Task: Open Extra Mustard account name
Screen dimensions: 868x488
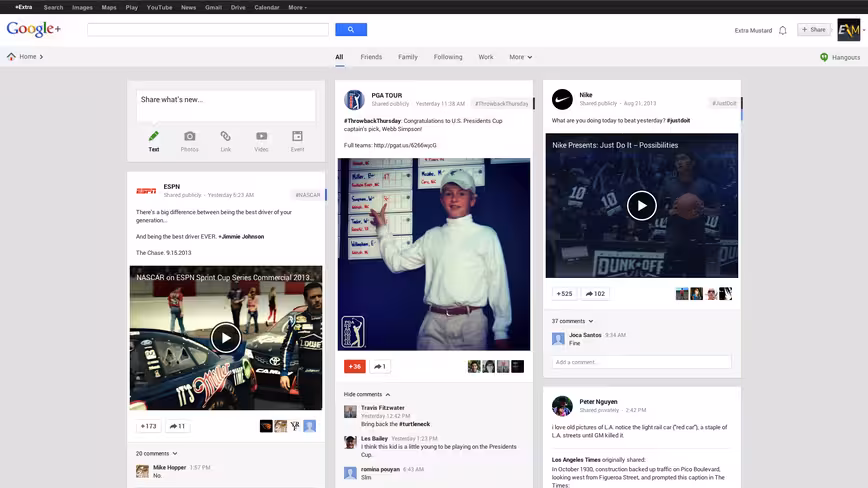Action: click(x=753, y=30)
